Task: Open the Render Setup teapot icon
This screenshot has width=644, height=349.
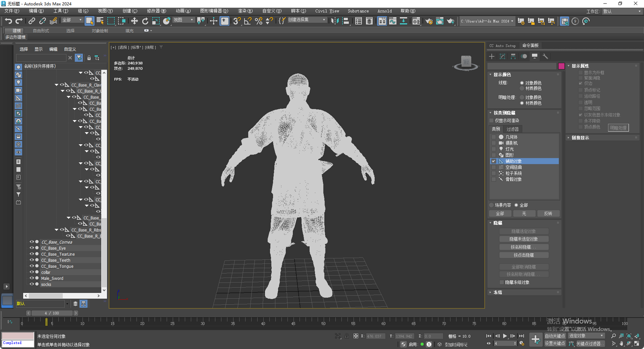Action: [428, 21]
